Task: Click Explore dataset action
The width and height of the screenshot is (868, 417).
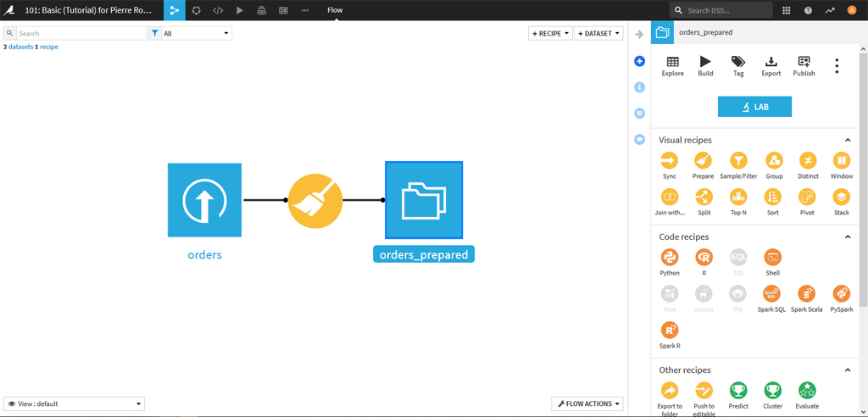Action: (x=672, y=66)
